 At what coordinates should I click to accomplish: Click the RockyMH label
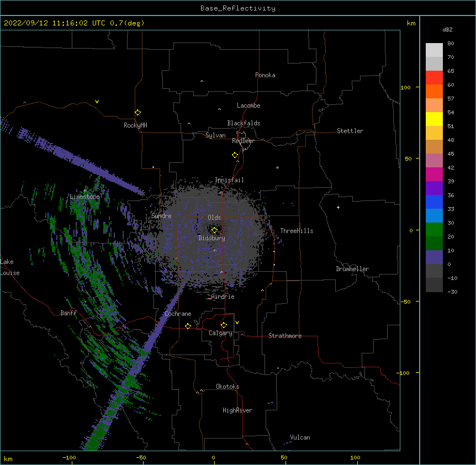coord(135,125)
